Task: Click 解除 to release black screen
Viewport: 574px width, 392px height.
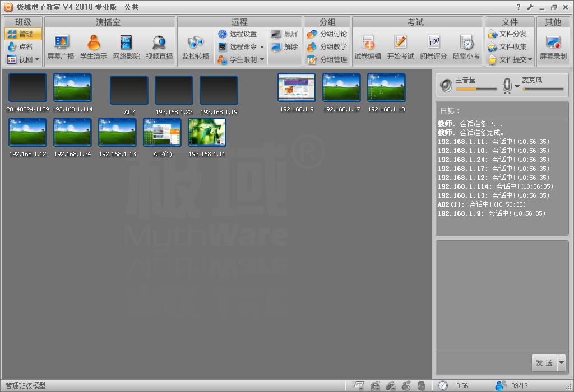Action: coord(285,47)
